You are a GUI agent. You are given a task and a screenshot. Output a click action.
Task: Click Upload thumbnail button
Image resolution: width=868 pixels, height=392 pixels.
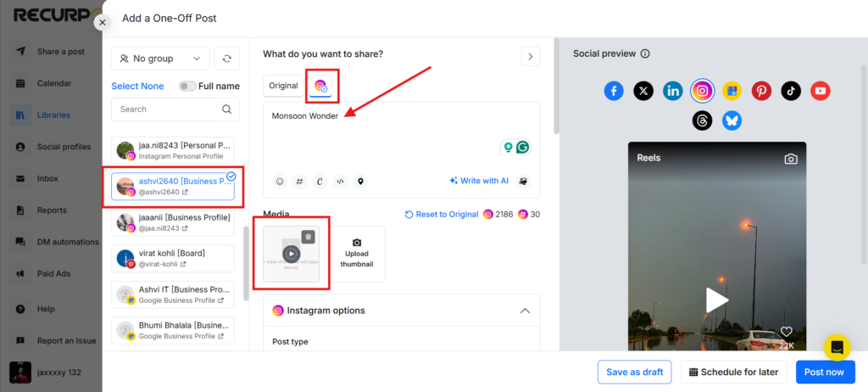[x=357, y=254]
